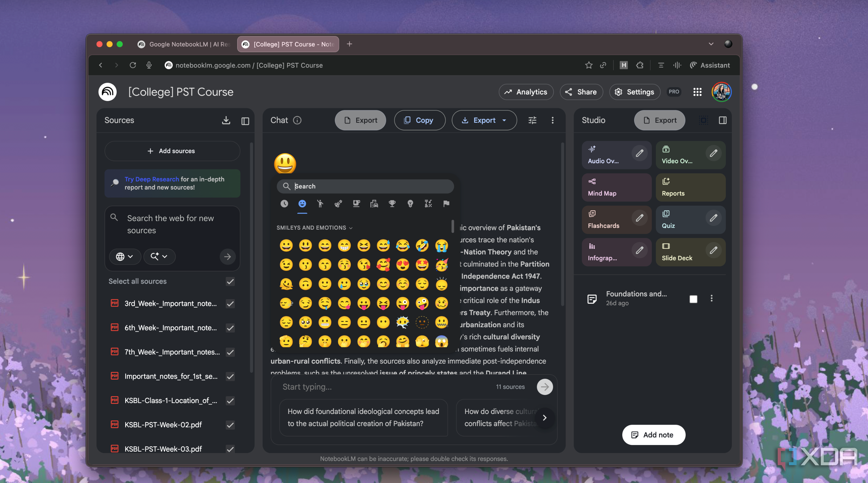Screen dimensions: 868x483
Task: Uncheck Important_notes_for_1st_se source
Action: [x=231, y=376]
